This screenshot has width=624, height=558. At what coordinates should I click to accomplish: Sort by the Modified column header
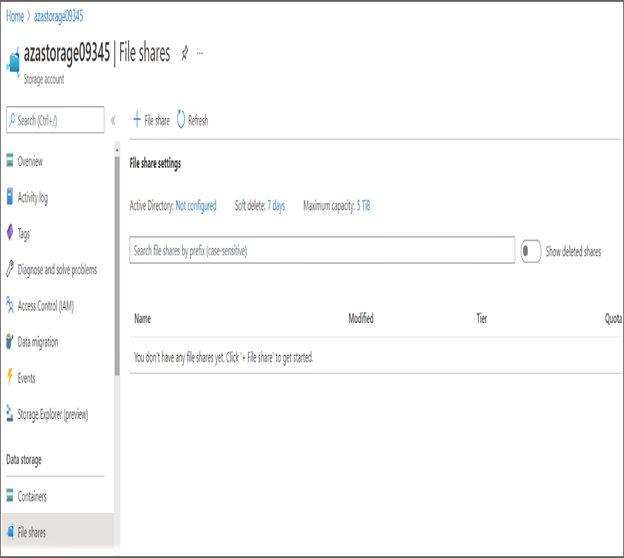click(x=361, y=318)
